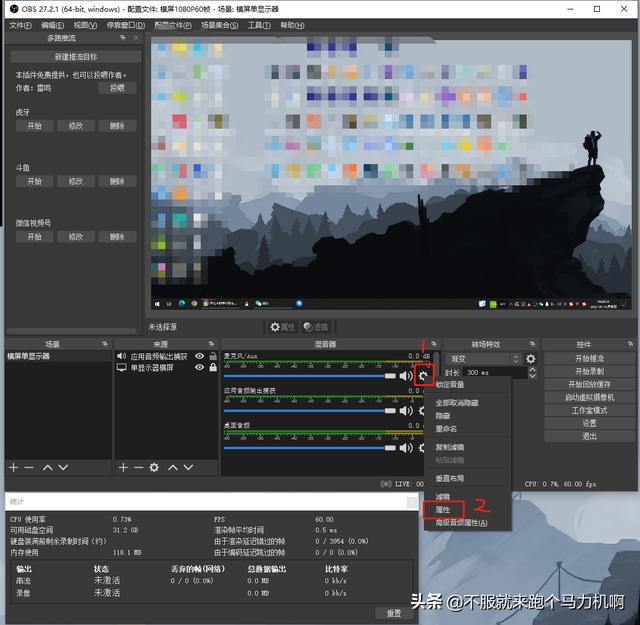640x625 pixels.
Task: Click the 麦克风/Aux volume slider
Action: [310, 376]
